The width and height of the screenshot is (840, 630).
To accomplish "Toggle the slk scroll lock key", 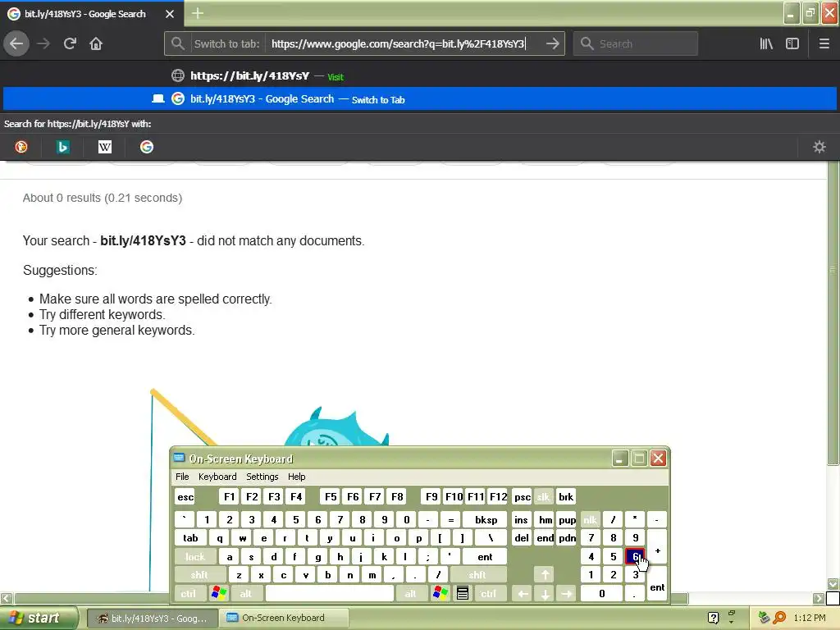I will tap(543, 496).
